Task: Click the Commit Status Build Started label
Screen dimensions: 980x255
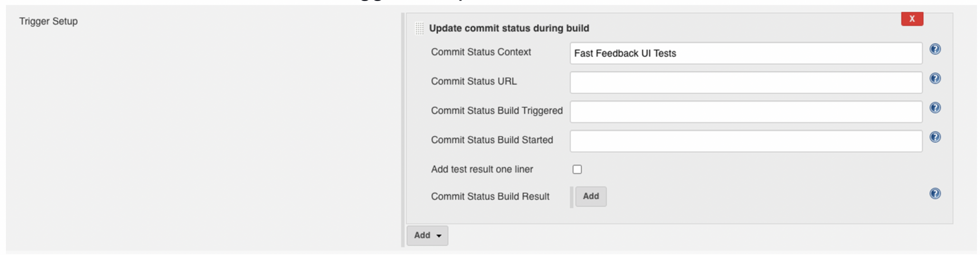Action: tap(491, 140)
